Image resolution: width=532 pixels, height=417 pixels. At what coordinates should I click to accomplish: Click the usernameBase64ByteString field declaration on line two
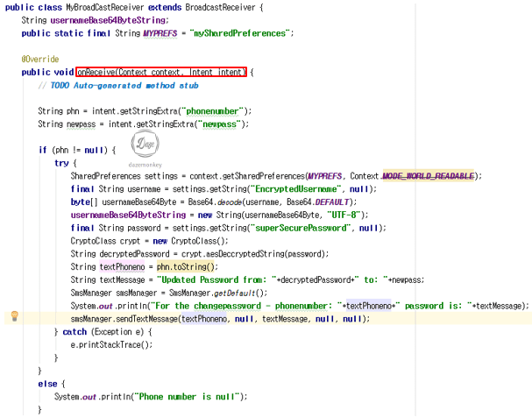coord(108,20)
